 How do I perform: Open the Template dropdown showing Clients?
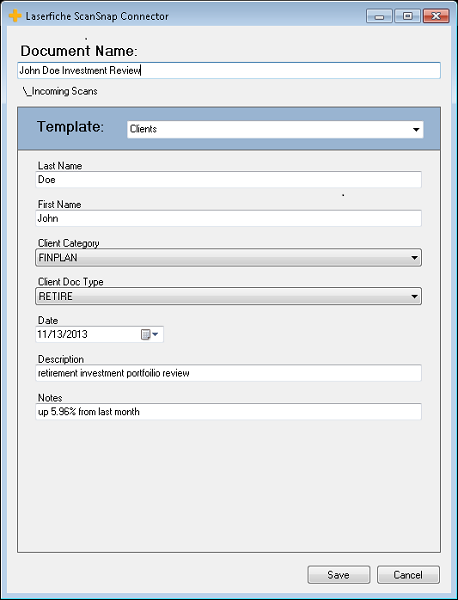click(x=275, y=129)
